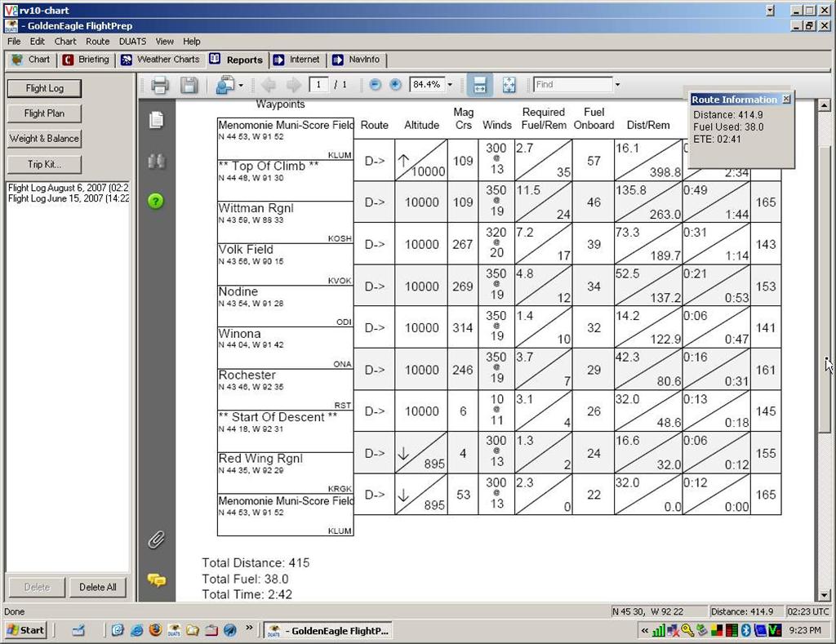Open the pages panel icon in sidebar
This screenshot has width=836, height=644.
[156, 120]
